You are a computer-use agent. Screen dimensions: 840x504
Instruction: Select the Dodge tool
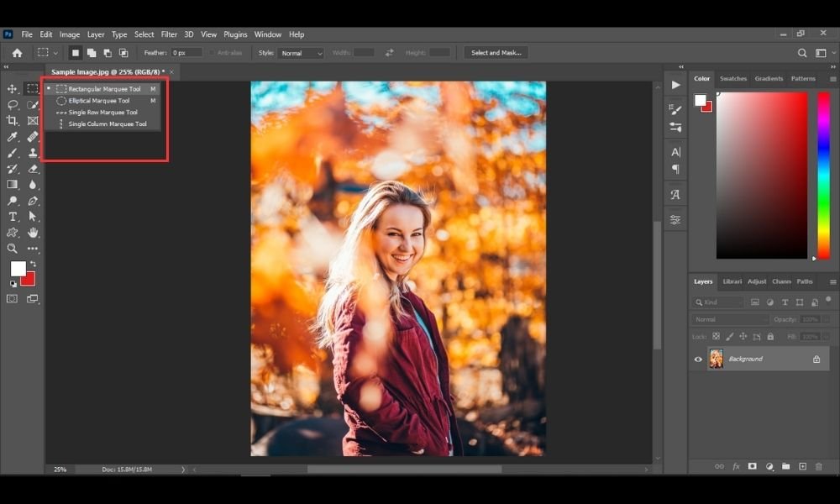[13, 201]
